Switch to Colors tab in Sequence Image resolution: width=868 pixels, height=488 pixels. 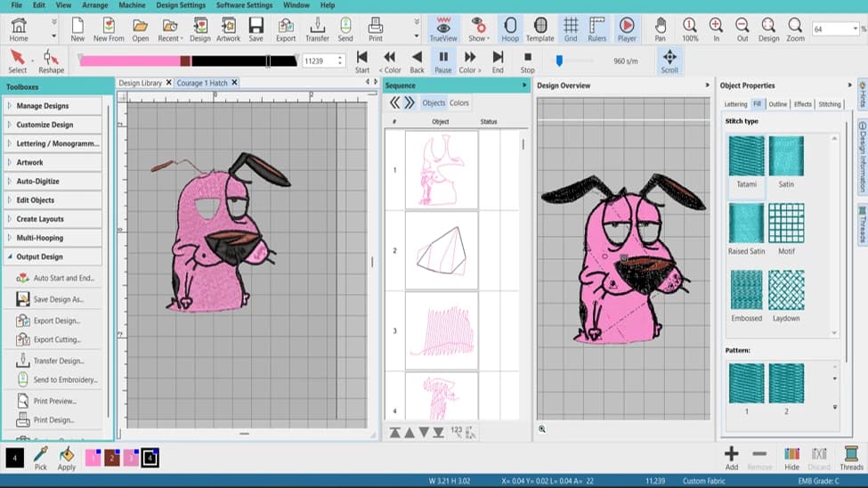[x=458, y=102]
